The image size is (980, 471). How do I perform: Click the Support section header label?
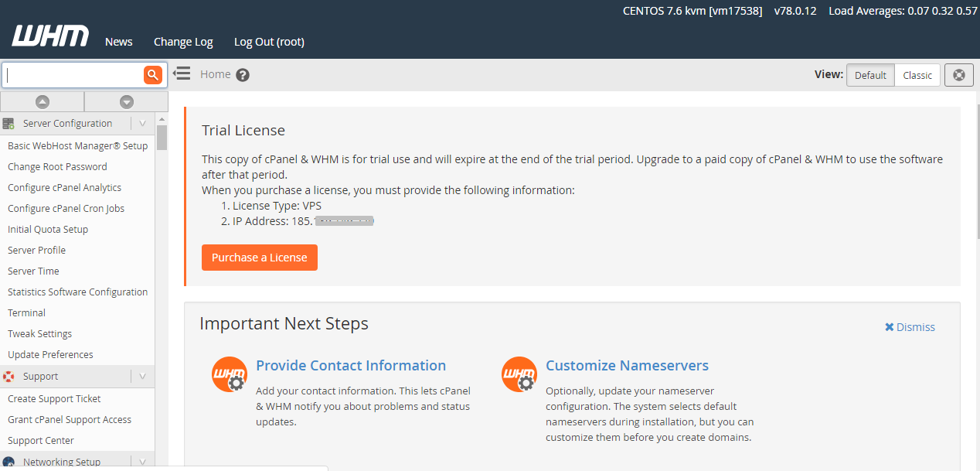(x=40, y=377)
